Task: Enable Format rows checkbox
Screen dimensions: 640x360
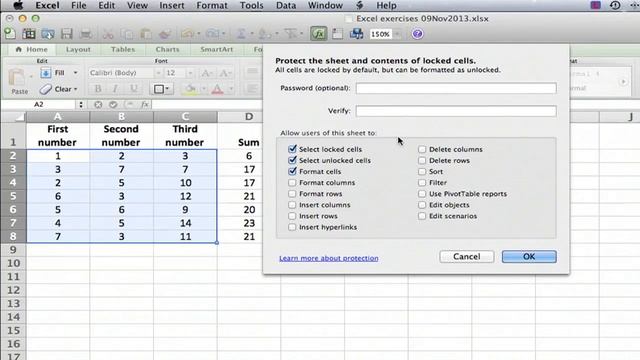Action: (x=292, y=193)
